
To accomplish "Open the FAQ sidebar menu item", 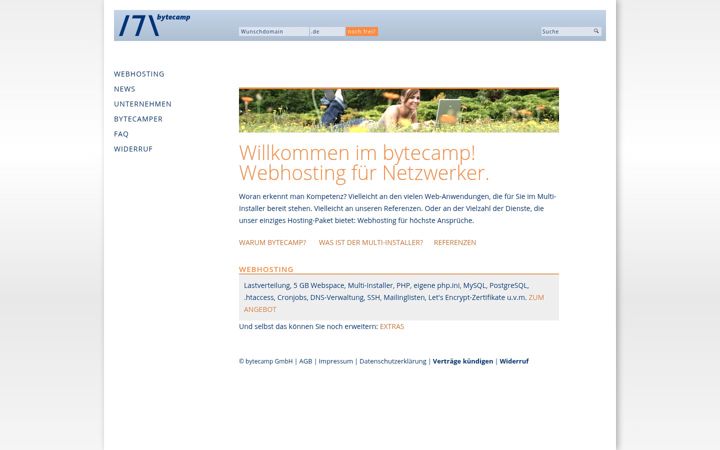I will [x=121, y=134].
